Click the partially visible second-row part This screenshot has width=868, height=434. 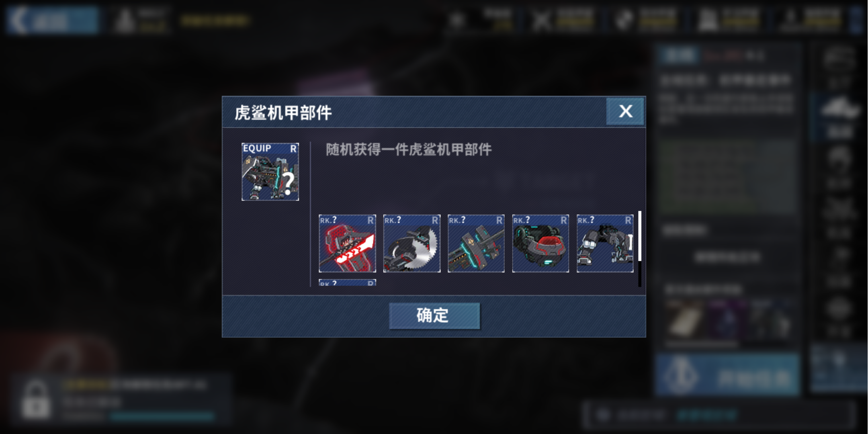tap(347, 283)
